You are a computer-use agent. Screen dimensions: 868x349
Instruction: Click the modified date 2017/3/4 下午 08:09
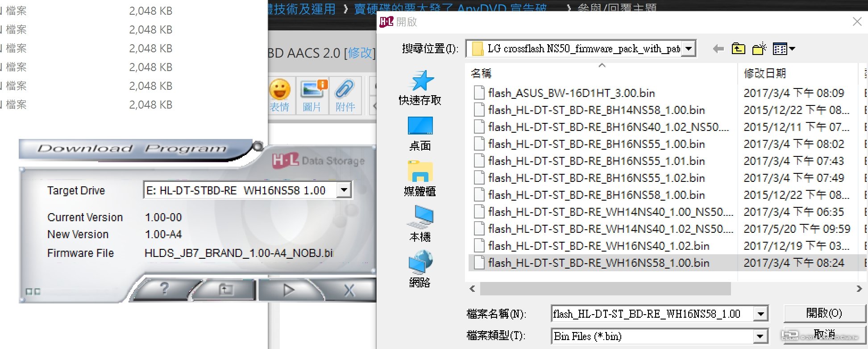pos(794,93)
